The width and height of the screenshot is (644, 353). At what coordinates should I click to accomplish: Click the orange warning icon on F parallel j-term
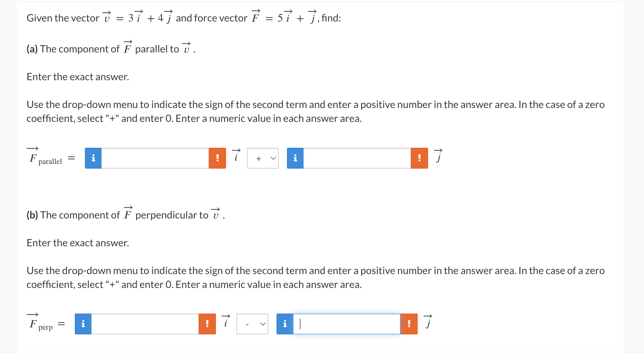419,158
